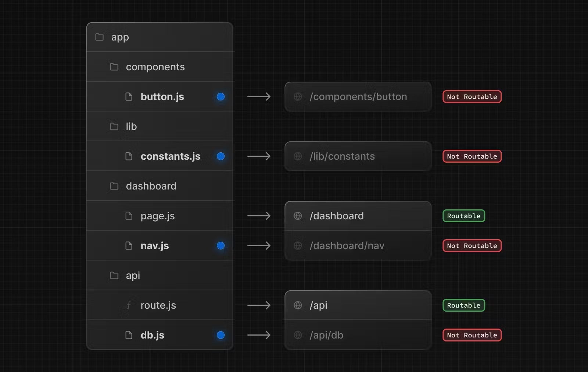Screen dimensions: 588x372
Task: Click the arrow linking nav.js to /dashboard/nav
Action: pyautogui.click(x=259, y=245)
